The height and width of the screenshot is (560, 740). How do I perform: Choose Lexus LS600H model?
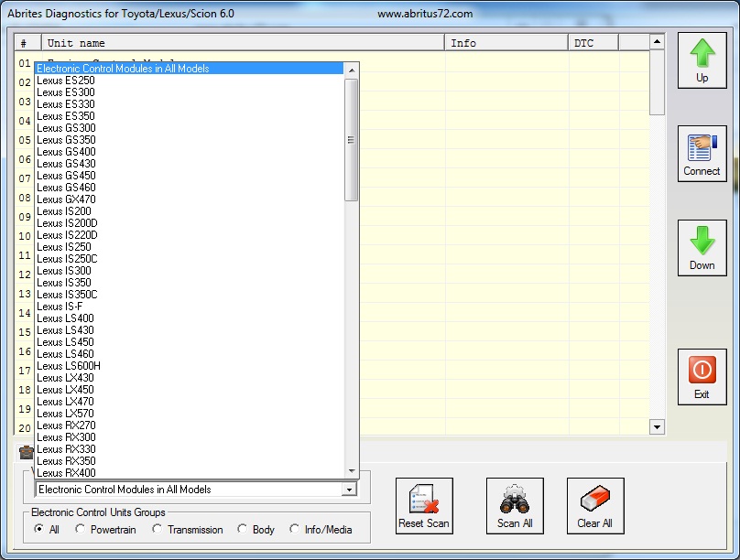click(x=190, y=366)
